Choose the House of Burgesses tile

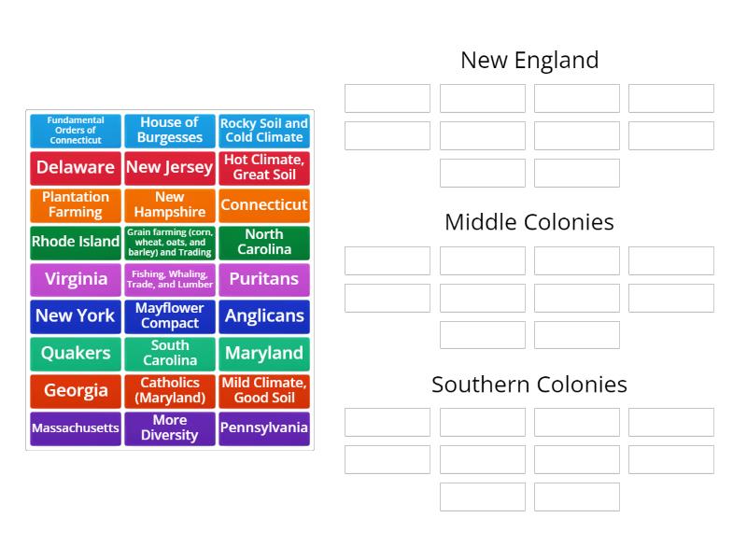[170, 131]
